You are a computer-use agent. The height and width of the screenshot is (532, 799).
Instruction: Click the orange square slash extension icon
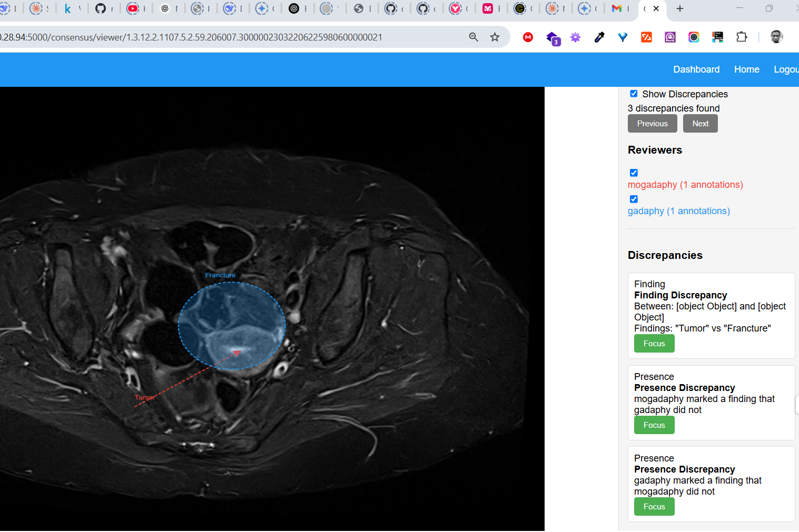647,37
